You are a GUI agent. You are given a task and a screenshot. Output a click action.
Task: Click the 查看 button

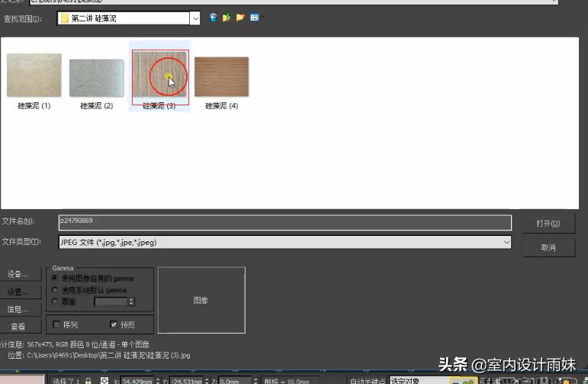(19, 327)
